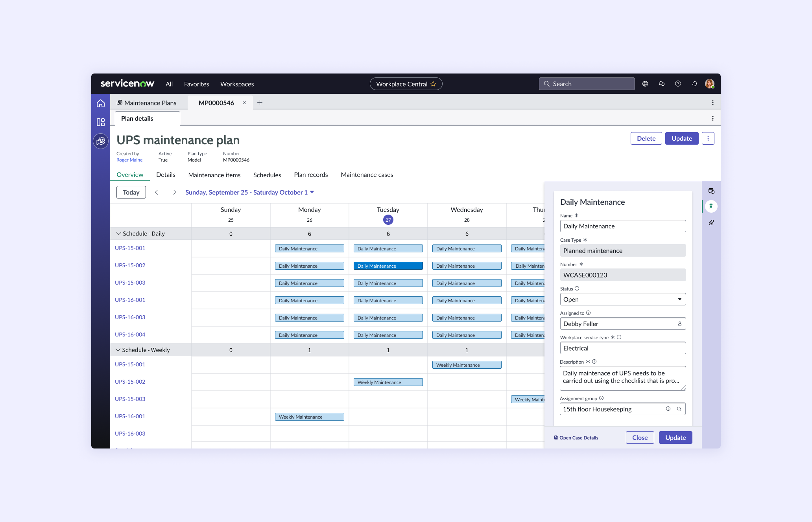Open the dashboard list sidebar icon
Viewport: 812px width, 522px height.
click(x=101, y=122)
